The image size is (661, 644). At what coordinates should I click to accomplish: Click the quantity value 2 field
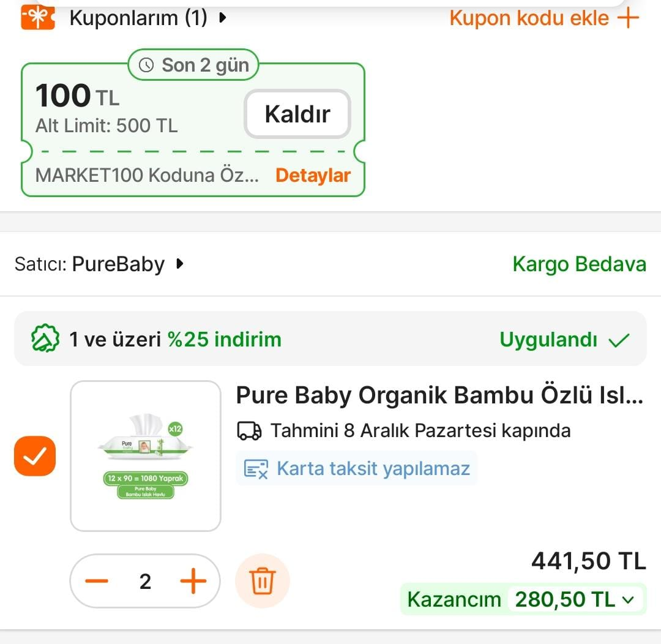tap(145, 581)
